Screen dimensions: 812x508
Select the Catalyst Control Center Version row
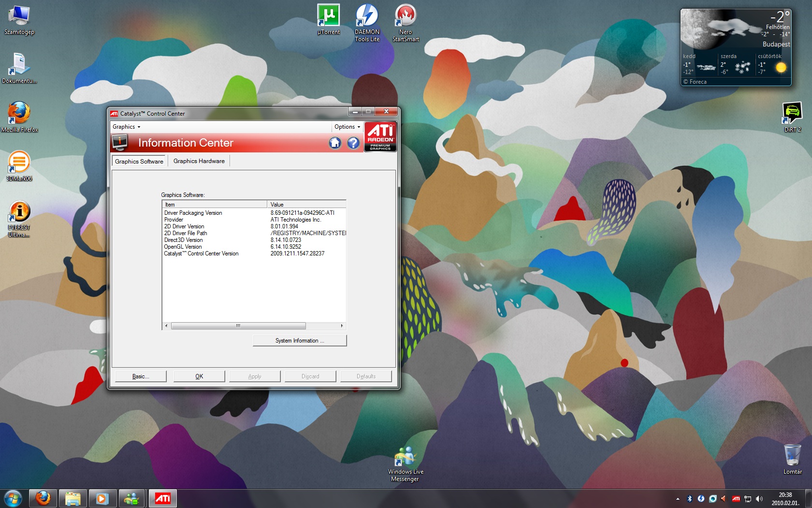254,254
